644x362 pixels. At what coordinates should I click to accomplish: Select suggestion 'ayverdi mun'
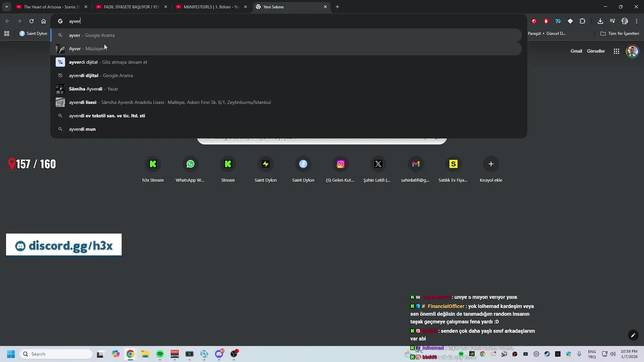[286, 129]
